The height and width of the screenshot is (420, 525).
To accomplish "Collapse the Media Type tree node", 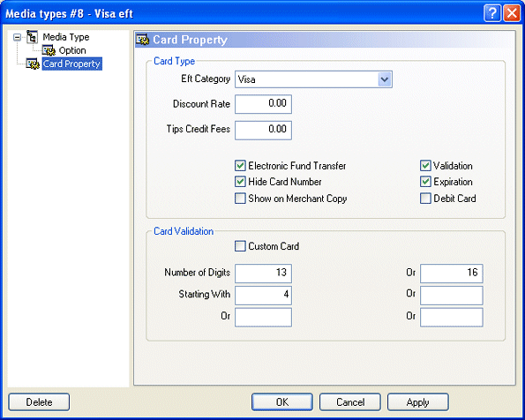I will point(17,37).
